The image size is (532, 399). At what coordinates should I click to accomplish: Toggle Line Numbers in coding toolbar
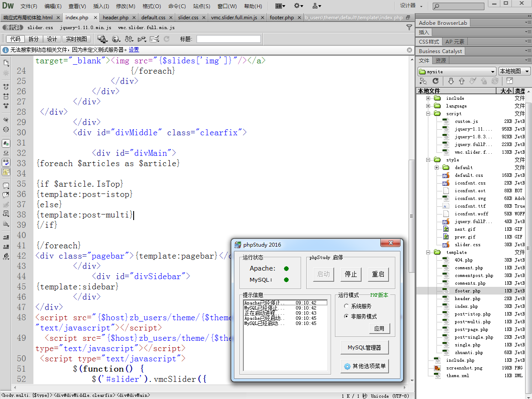pos(6,143)
